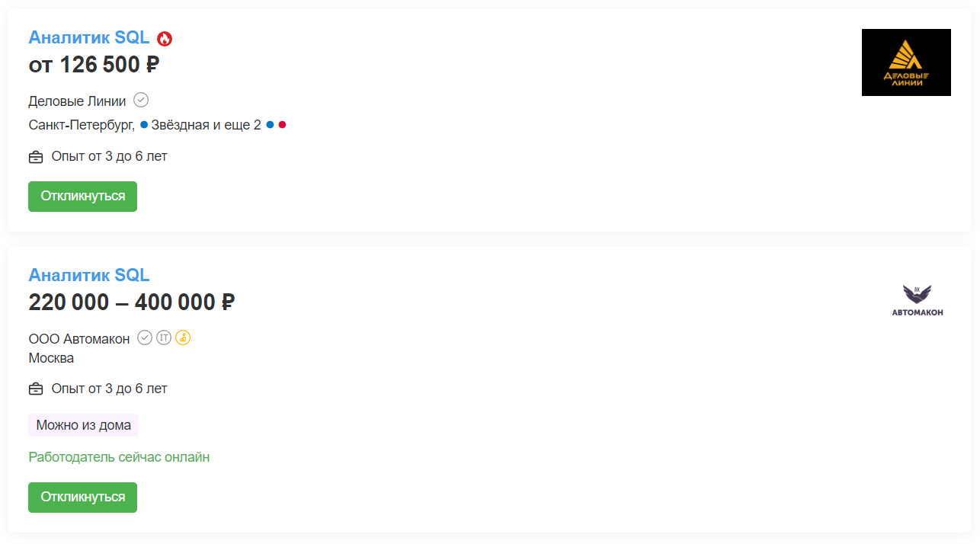Click the Звёздная и еще 2 metro text

[206, 125]
